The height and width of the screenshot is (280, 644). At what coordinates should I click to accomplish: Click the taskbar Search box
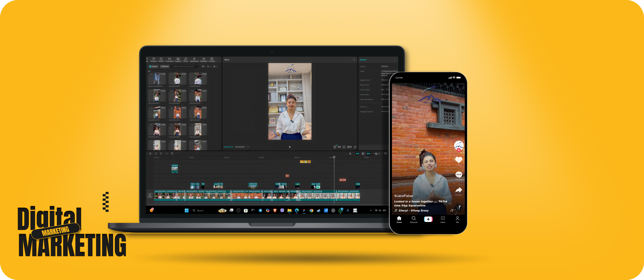[198, 210]
